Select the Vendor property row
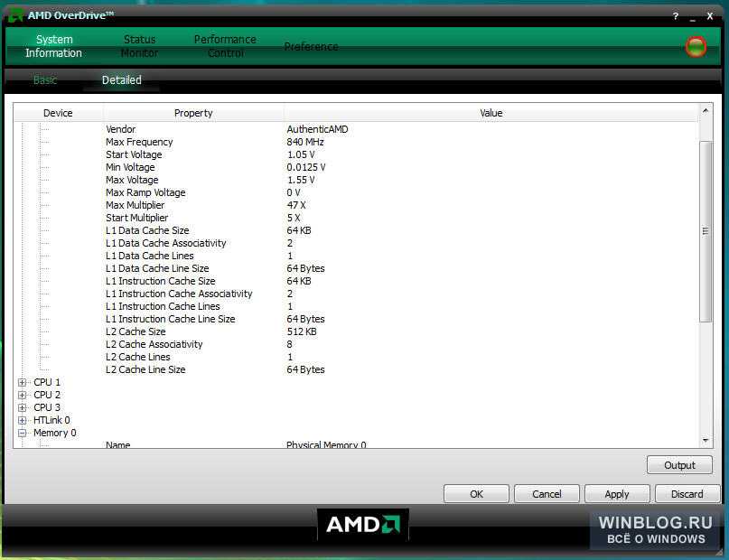 tap(121, 129)
